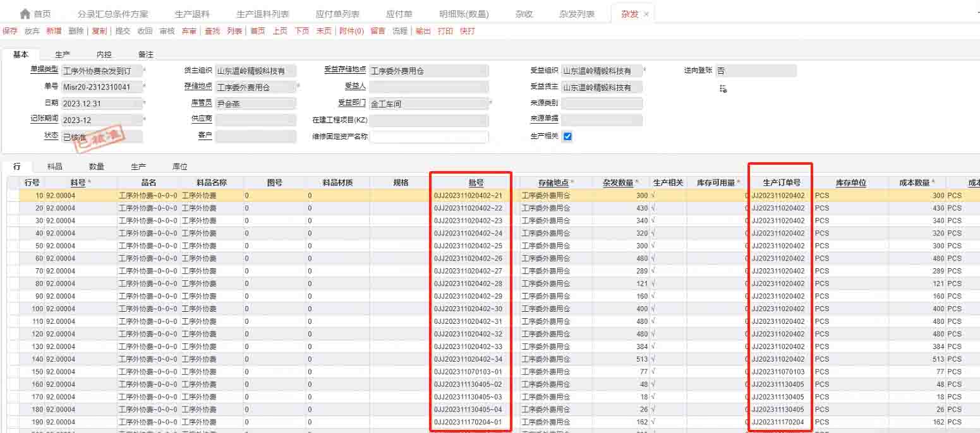Switch to the 备注 form tab
Viewport: 980px width, 433px height.
coord(146,55)
